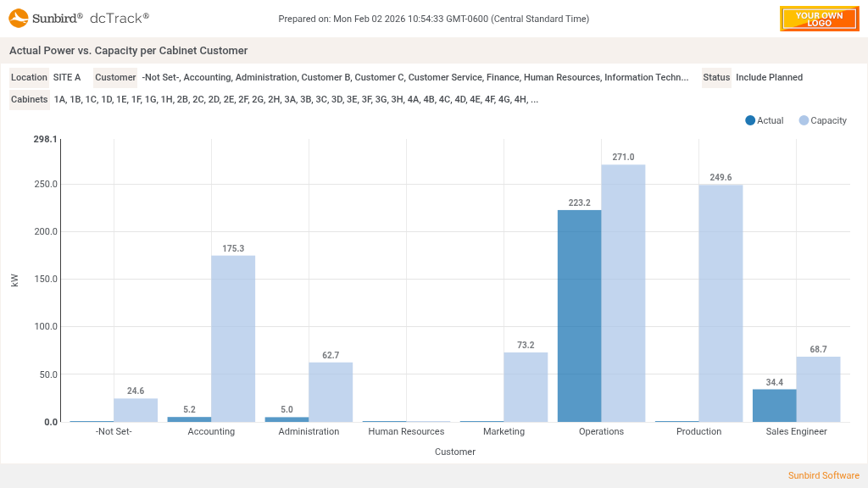Select the Administration capacity bar (62.7)

(x=331, y=391)
